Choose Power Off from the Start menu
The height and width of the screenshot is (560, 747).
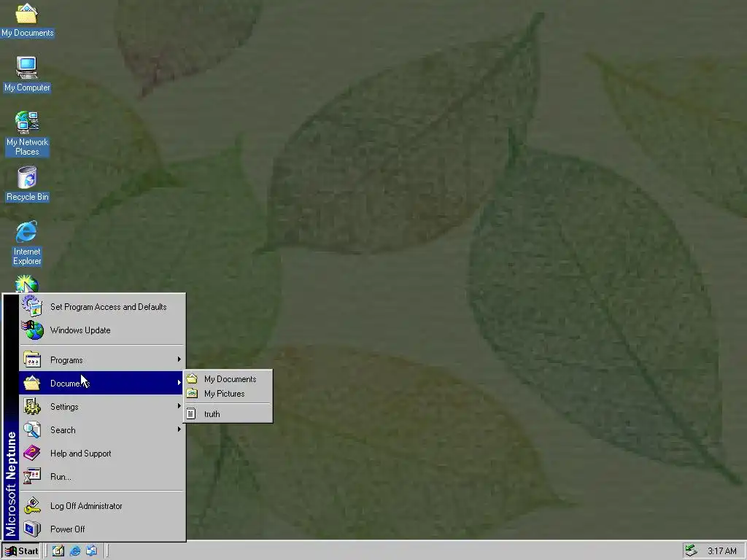coord(101,529)
